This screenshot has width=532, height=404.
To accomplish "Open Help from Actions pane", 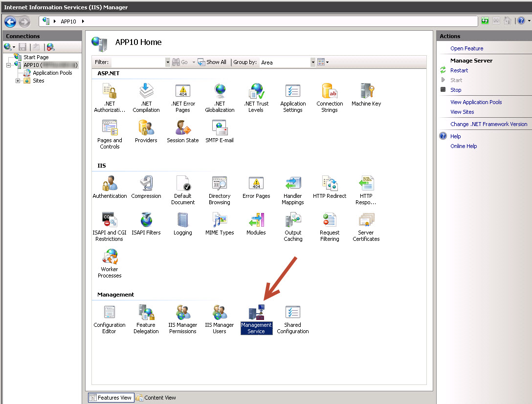I will (x=455, y=137).
